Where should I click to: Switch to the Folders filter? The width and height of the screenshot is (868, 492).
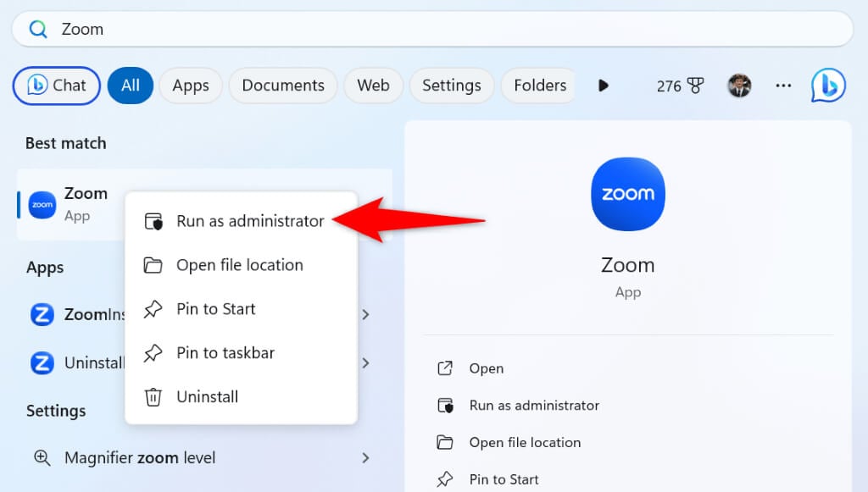[x=539, y=86]
